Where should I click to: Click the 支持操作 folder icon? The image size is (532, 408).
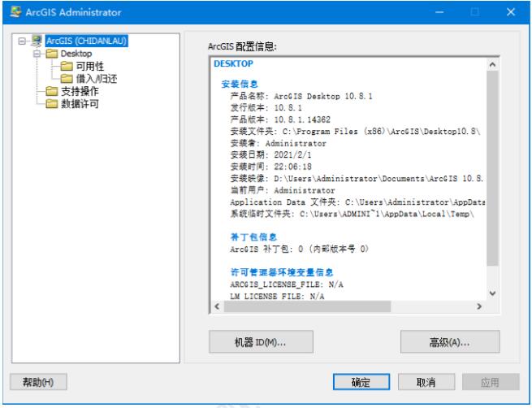[52, 91]
